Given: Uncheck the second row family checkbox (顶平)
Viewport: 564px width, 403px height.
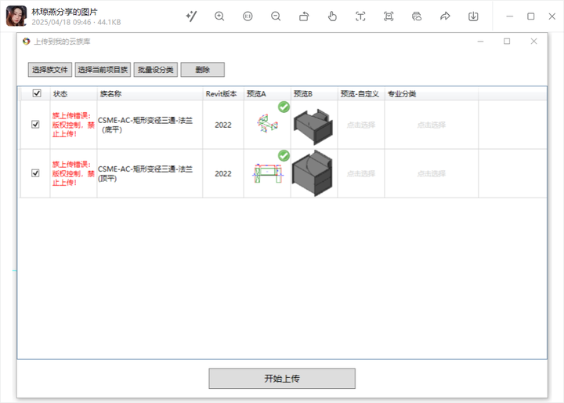Looking at the screenshot, I should [35, 173].
